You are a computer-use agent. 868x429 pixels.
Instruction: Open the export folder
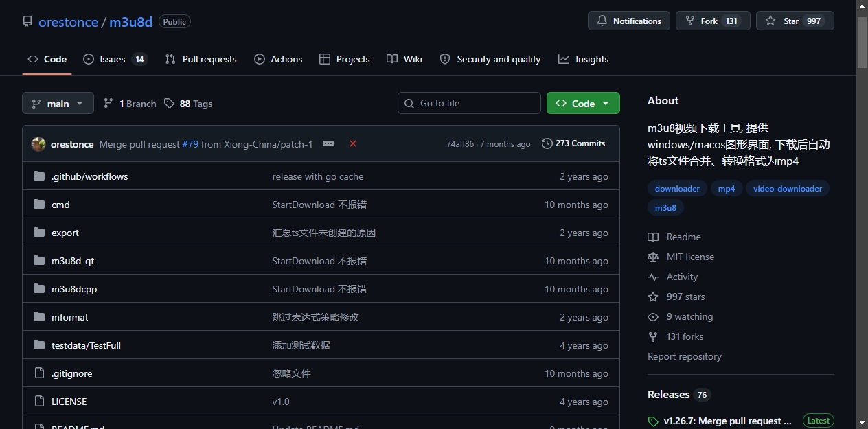(x=65, y=233)
